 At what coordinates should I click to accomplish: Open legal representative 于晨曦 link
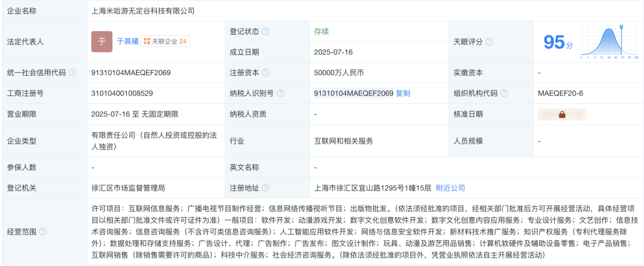(x=128, y=42)
